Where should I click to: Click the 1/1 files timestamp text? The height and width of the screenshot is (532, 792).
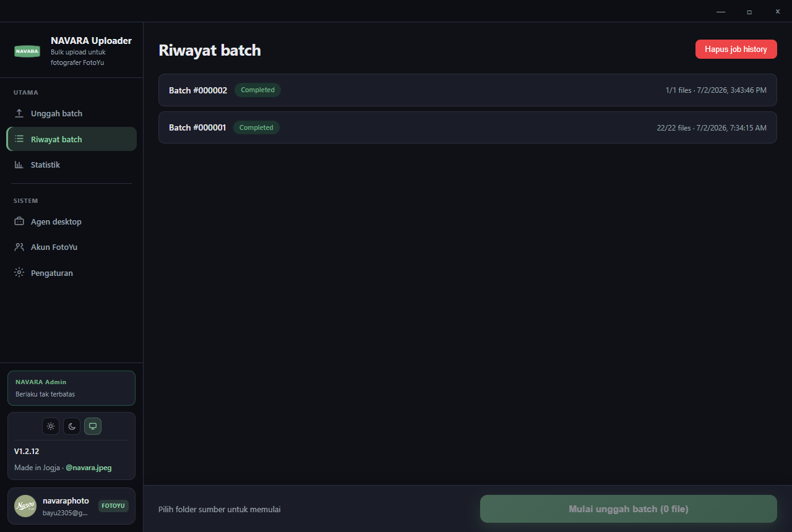pyautogui.click(x=716, y=90)
